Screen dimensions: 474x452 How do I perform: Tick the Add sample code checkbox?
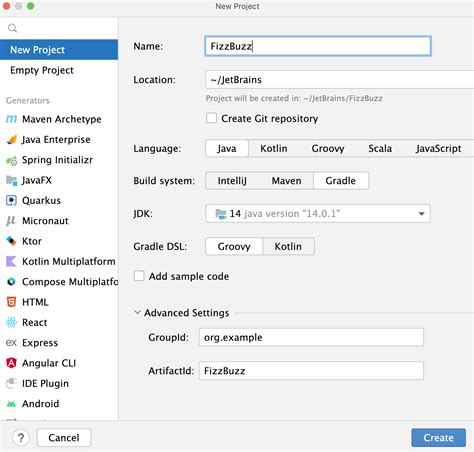coord(139,276)
